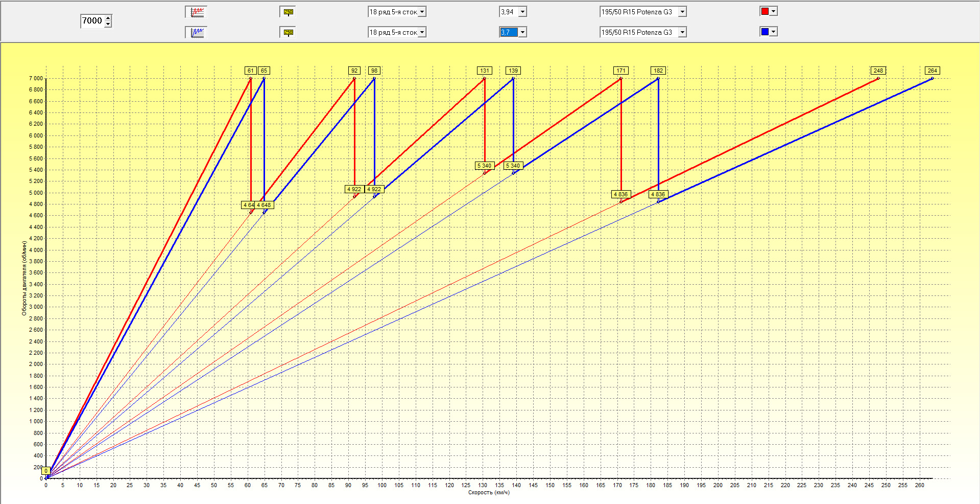The image size is (980, 504).
Task: Decrease the 7000 RPM limit with down arrow
Action: [x=108, y=24]
